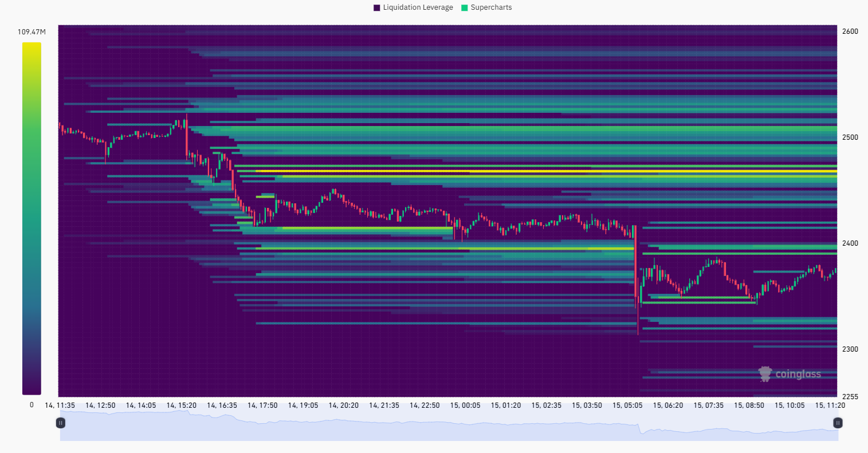This screenshot has width=868, height=453.
Task: Click the right handle of the time range slider
Action: tap(838, 423)
